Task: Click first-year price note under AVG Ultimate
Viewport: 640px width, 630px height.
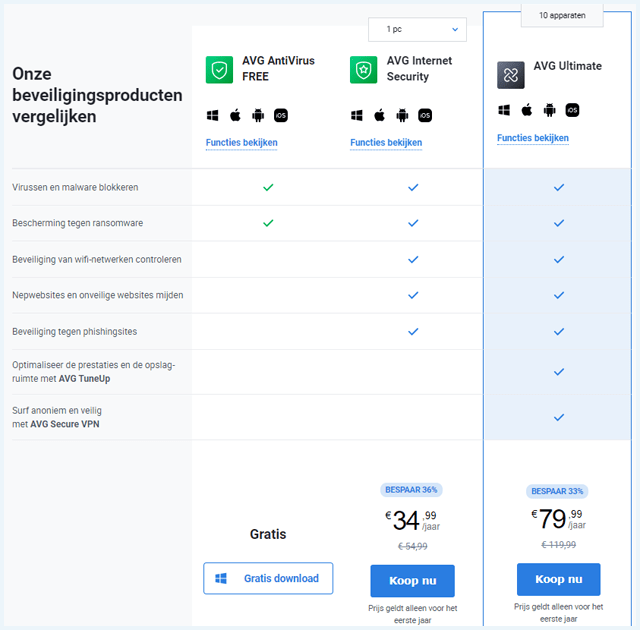Action: click(x=558, y=613)
